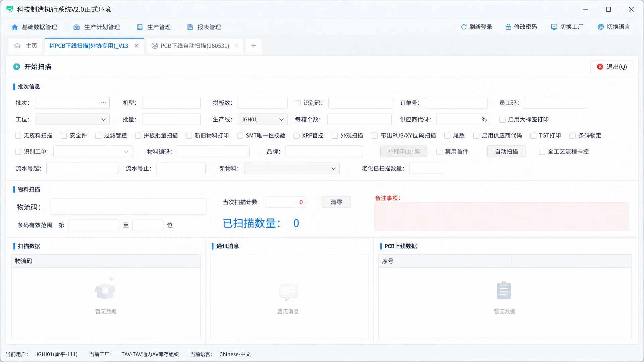Screen dimensions: 644x362
Task: Click the 补打印LOT票 button
Action: tap(404, 152)
